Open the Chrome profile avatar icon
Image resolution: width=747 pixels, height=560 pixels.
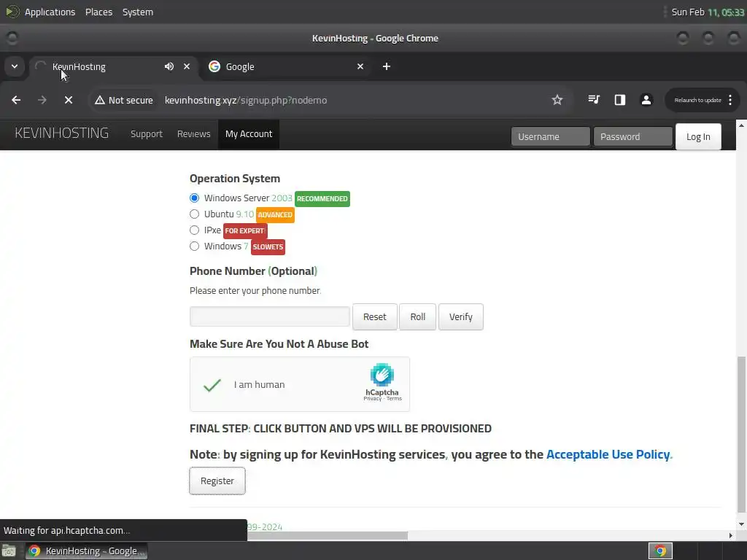(x=646, y=99)
